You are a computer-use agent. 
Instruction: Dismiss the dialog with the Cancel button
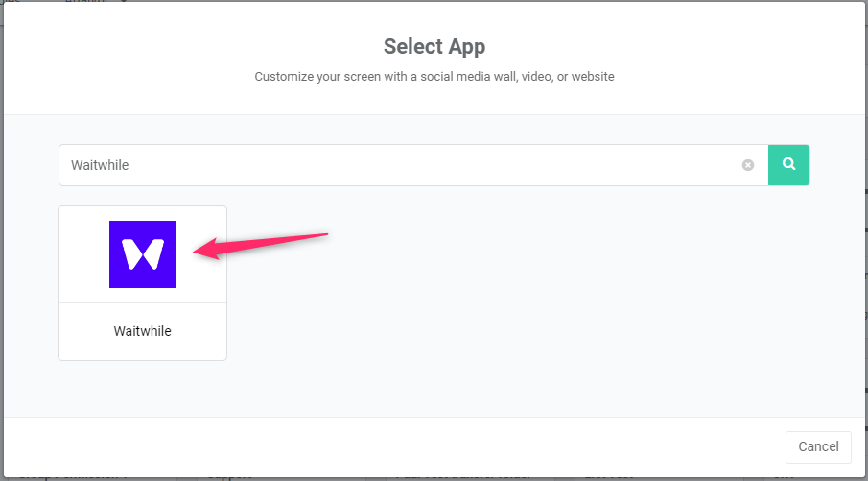tap(818, 446)
